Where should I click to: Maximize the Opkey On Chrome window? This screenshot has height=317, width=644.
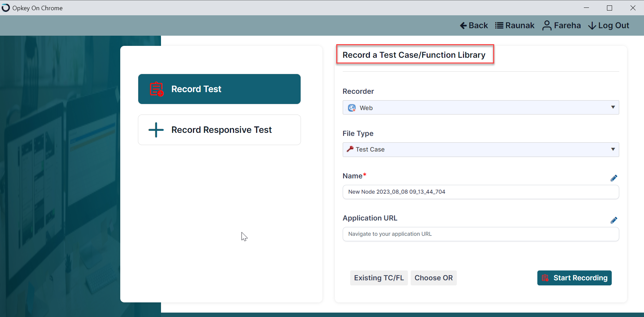609,8
